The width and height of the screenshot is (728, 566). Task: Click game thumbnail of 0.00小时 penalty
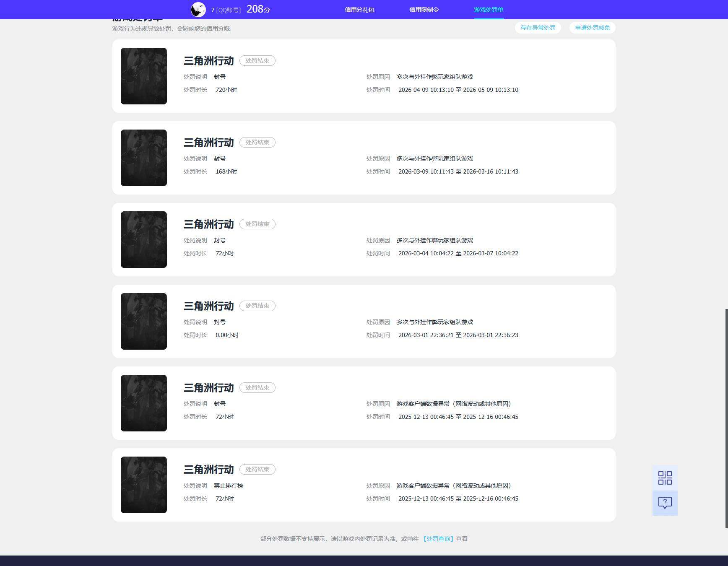click(x=144, y=321)
